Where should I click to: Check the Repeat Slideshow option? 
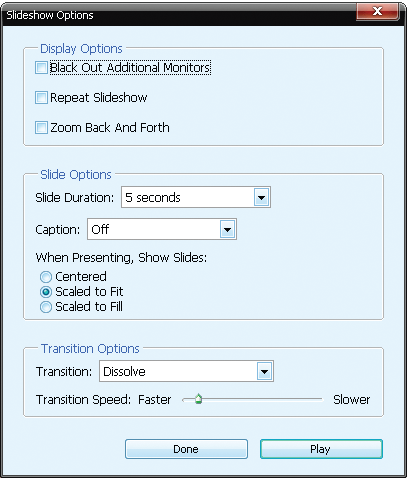41,98
